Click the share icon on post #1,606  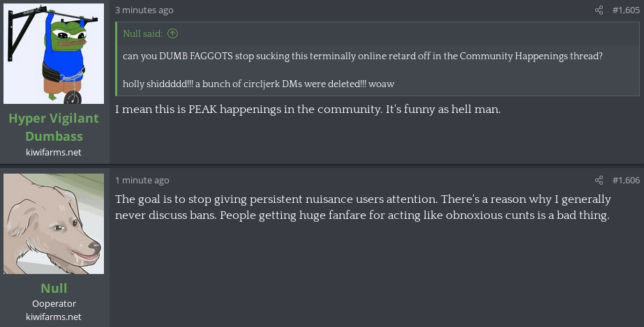[x=599, y=181]
